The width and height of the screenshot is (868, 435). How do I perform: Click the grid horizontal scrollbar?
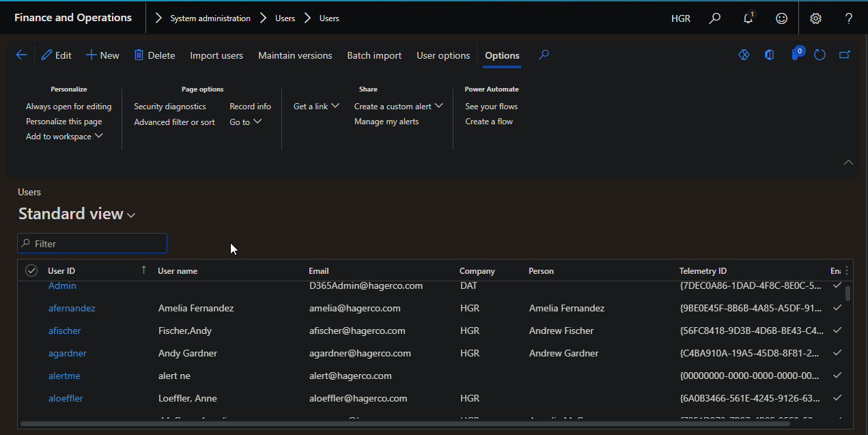point(406,424)
